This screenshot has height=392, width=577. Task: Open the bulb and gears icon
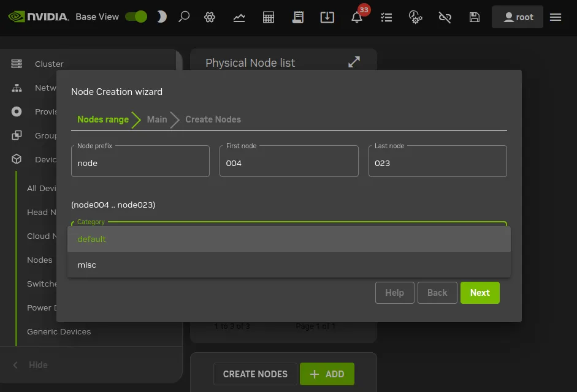(416, 17)
